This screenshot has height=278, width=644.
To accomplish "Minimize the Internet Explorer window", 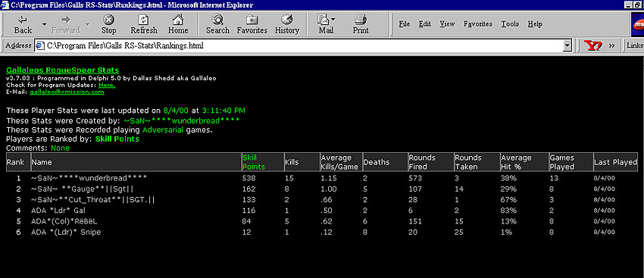I will (628, 5).
